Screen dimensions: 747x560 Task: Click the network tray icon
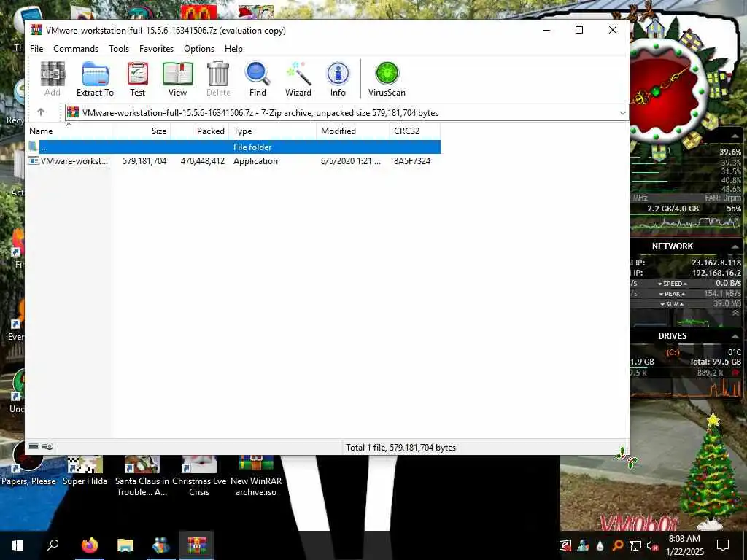[x=635, y=545]
